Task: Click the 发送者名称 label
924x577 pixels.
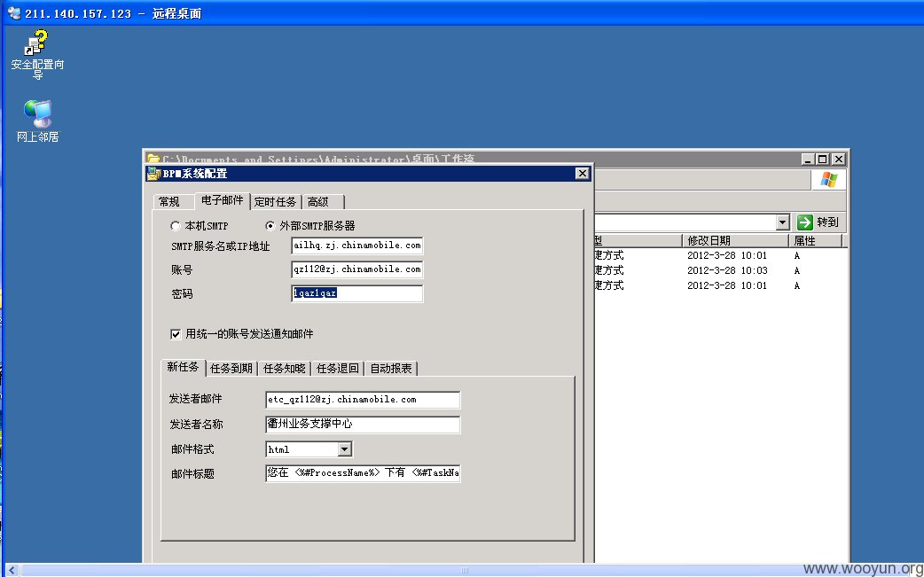Action: (x=196, y=424)
